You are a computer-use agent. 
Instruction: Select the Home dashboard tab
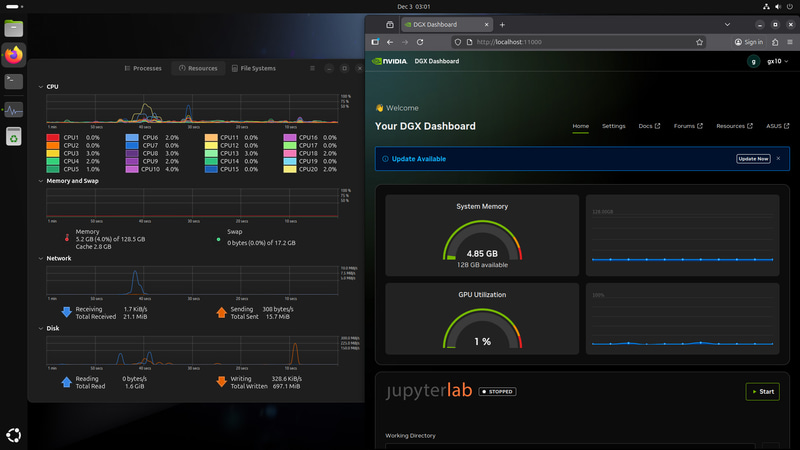[x=580, y=126]
